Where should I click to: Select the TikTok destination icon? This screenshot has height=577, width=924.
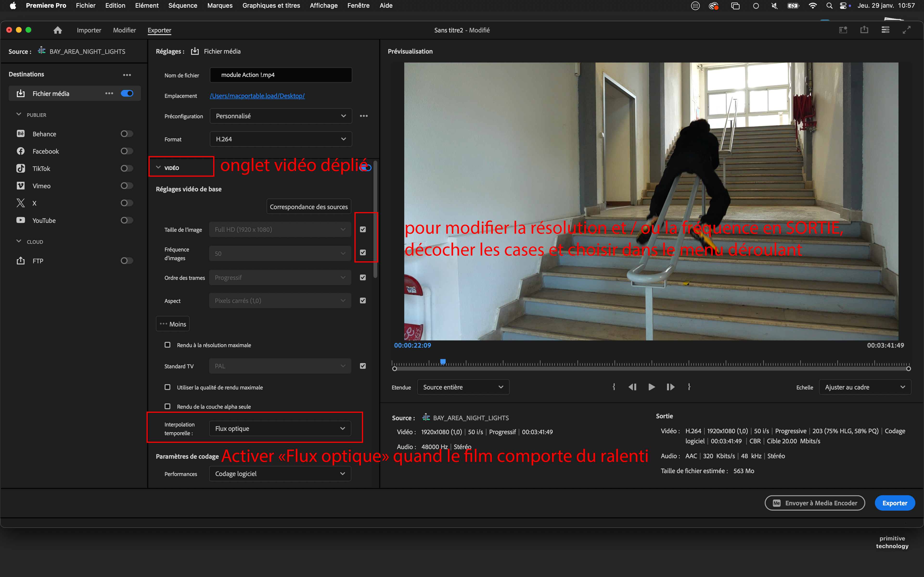(21, 168)
